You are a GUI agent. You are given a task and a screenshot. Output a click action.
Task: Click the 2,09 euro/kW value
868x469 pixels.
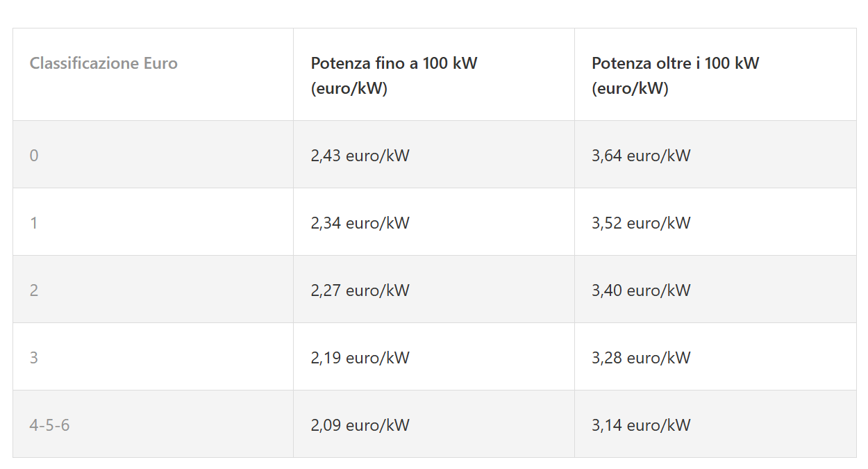[360, 425]
